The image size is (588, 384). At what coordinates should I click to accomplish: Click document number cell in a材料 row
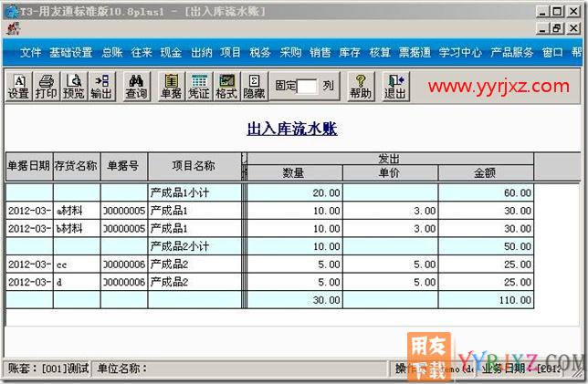(124, 211)
